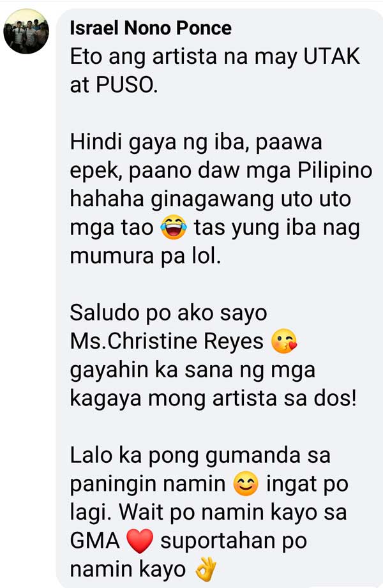Click the Israel Nono Ponce name link
Screen dimensions: 383x588
tap(151, 28)
